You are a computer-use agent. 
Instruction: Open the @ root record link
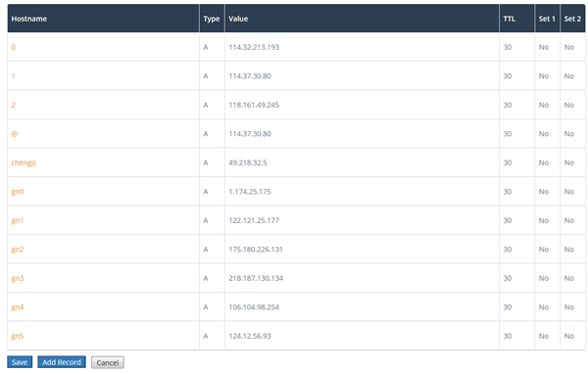[15, 134]
